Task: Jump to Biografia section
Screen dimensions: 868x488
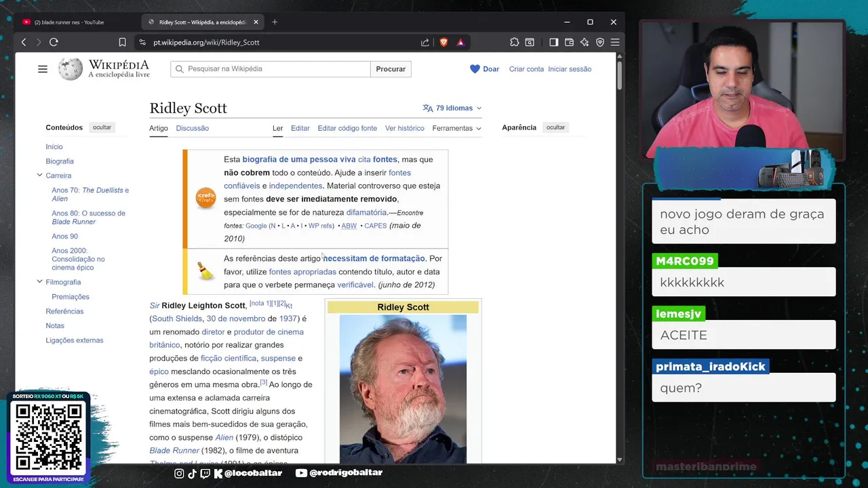Action: 60,161
